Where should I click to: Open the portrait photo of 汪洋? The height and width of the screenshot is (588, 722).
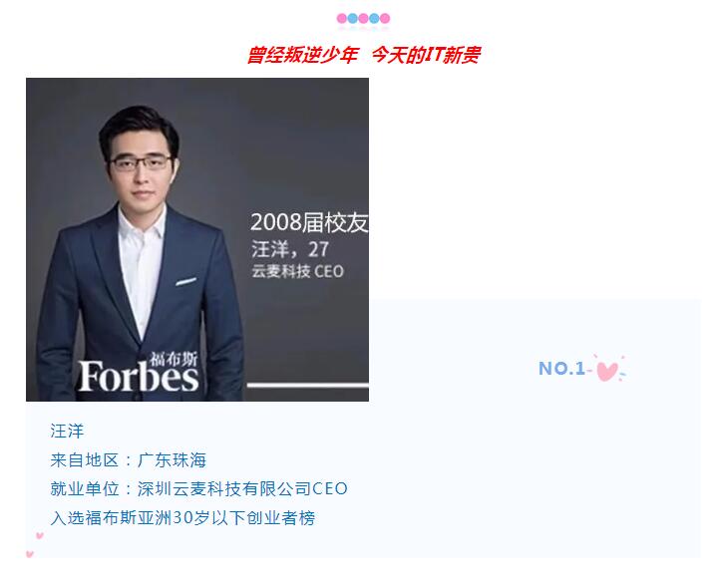(197, 239)
